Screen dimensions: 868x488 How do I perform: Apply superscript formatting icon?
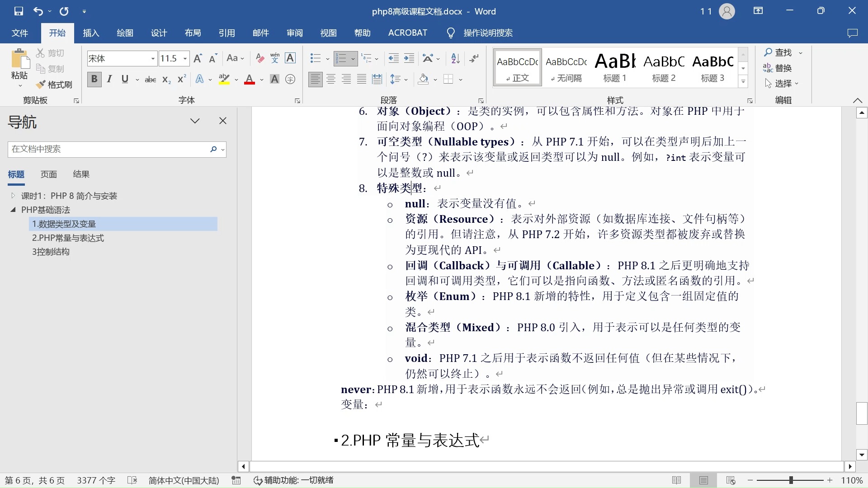(180, 79)
